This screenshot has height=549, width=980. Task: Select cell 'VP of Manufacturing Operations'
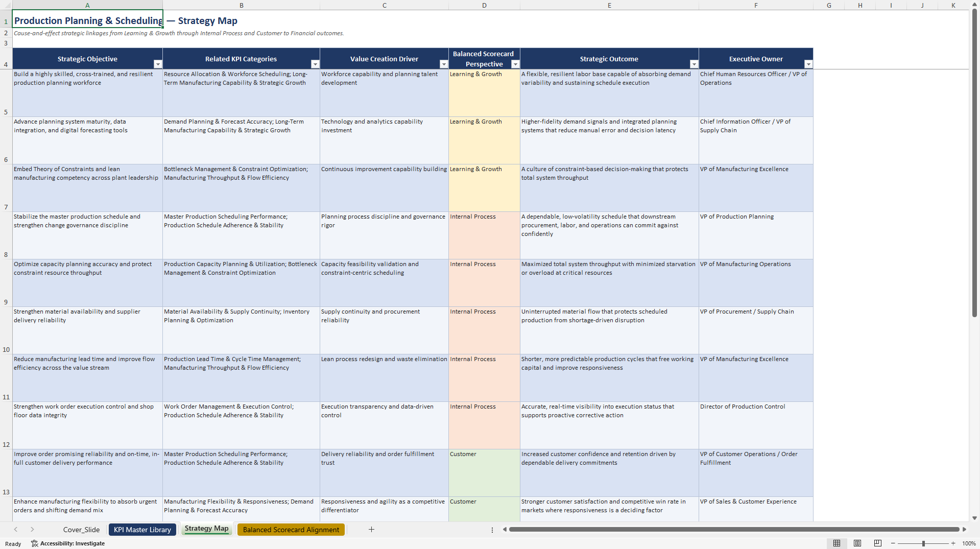756,283
